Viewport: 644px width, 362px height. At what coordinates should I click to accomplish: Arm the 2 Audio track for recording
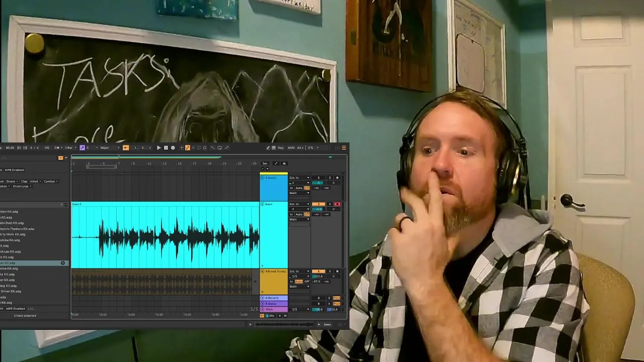(337, 178)
